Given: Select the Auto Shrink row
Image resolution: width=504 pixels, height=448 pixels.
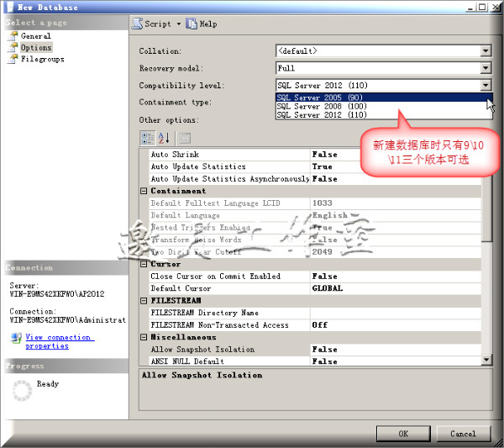Looking at the screenshot, I should click(229, 155).
